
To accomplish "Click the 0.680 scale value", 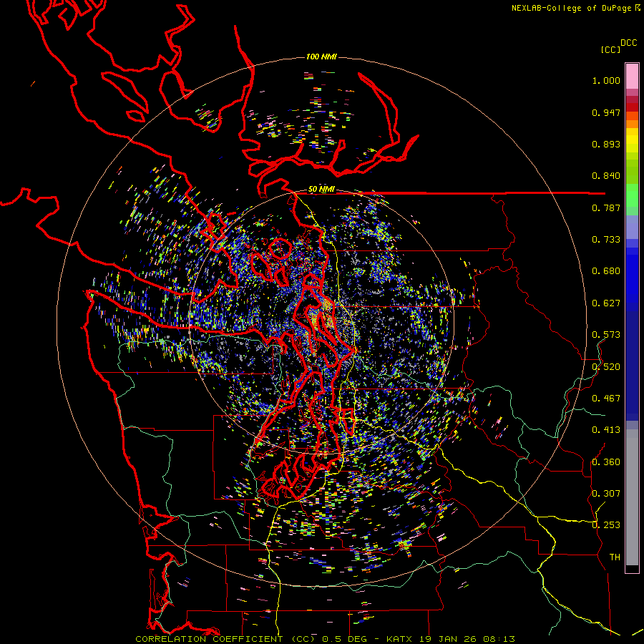I will [606, 271].
